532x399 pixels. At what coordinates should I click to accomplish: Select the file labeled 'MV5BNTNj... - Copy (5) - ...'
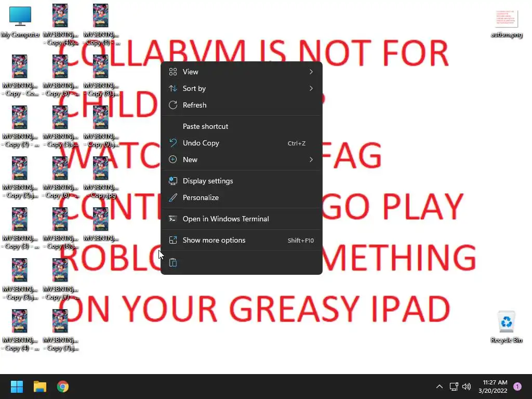click(60, 76)
